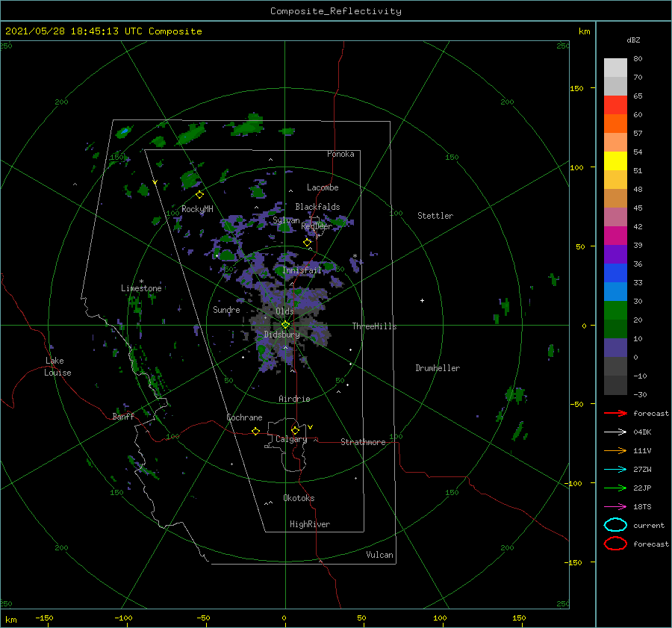Image resolution: width=672 pixels, height=628 pixels.
Task: Click the Cochrane city label
Action: coord(244,417)
